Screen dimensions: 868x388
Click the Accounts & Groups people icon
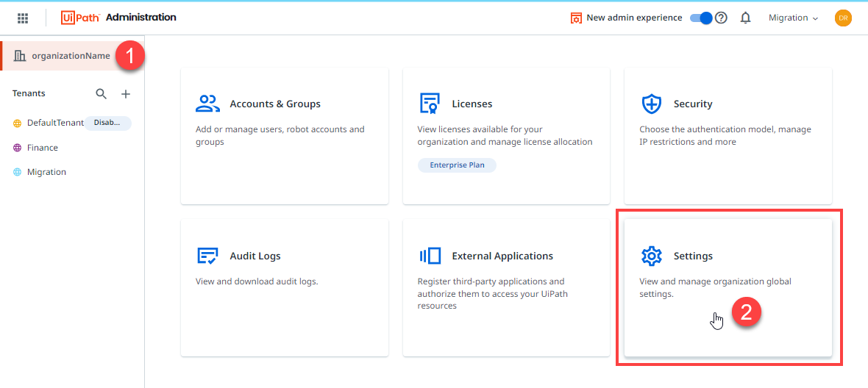pos(208,104)
